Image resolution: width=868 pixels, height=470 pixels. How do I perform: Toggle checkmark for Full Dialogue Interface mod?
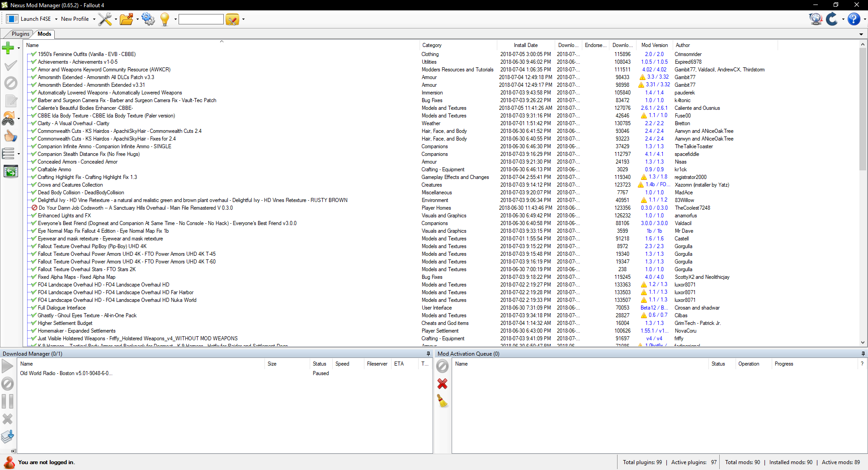tap(33, 308)
